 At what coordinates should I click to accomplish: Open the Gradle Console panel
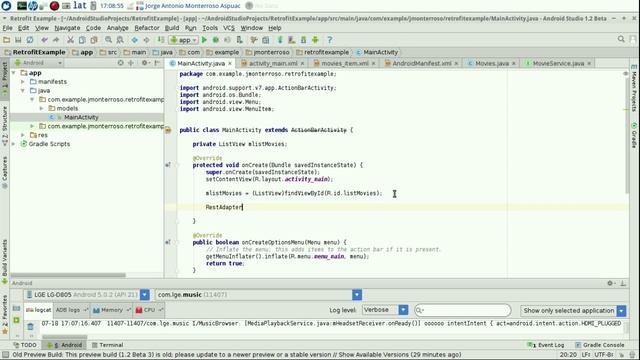tap(600, 345)
